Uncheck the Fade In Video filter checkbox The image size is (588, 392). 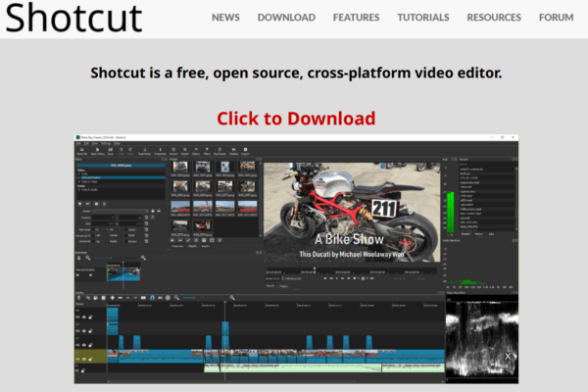pyautogui.click(x=79, y=181)
